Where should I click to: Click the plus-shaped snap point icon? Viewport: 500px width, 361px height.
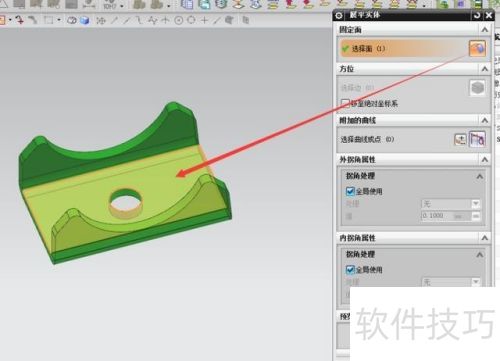click(204, 21)
